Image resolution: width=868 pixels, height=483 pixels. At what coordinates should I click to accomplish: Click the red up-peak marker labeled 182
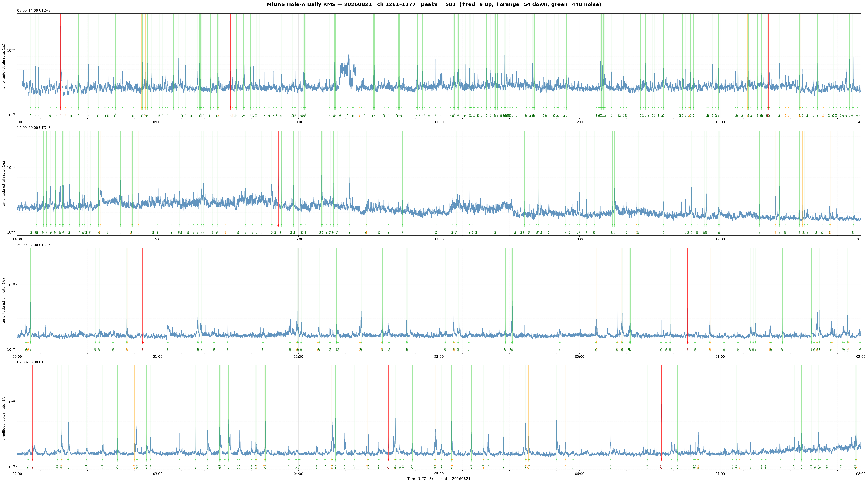[768, 108]
